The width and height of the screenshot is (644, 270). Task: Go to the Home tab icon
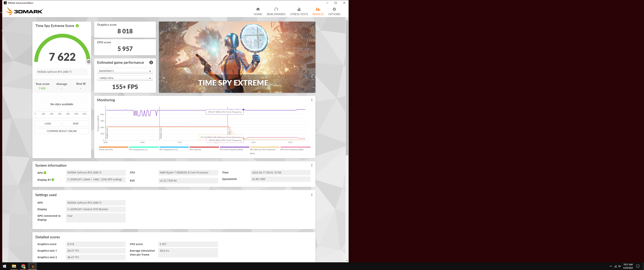point(258,9)
